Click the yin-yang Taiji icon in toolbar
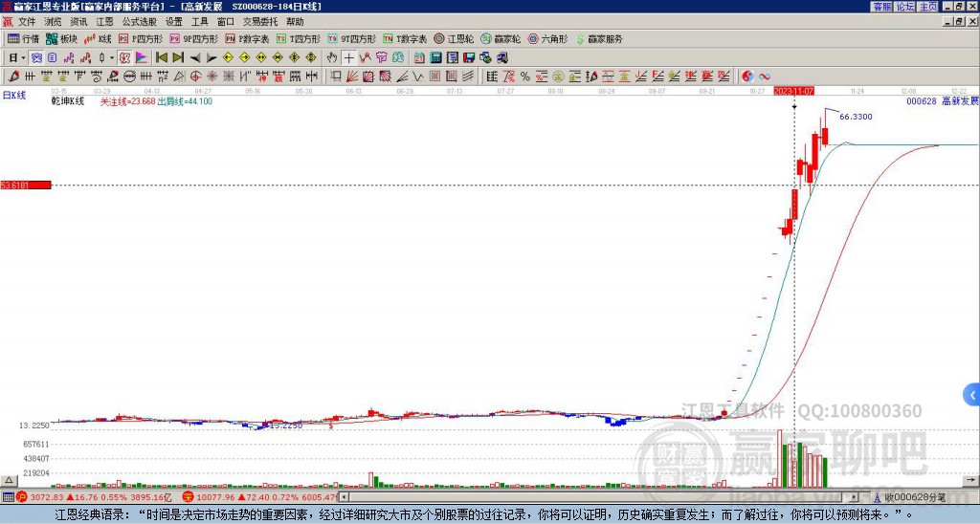The width and height of the screenshot is (980, 524). (x=747, y=76)
